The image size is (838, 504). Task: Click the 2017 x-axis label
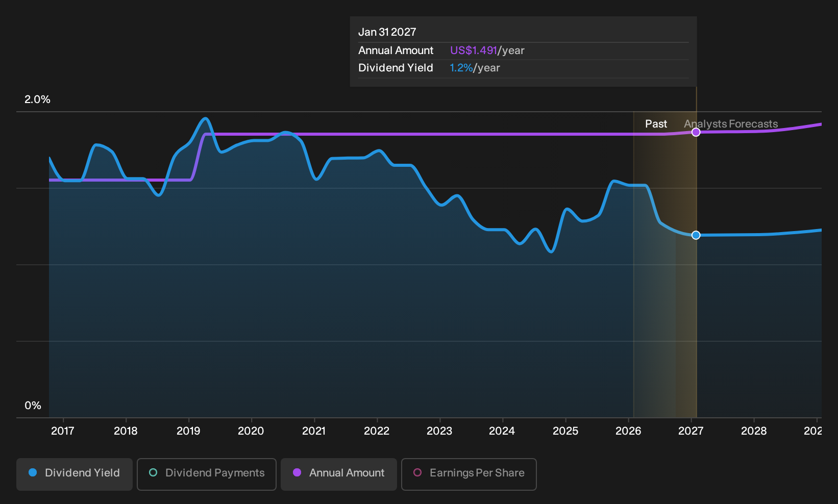pos(63,431)
